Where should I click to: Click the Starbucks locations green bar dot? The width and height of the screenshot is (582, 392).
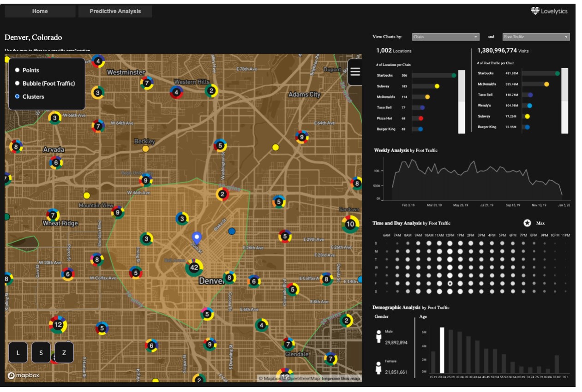[454, 75]
